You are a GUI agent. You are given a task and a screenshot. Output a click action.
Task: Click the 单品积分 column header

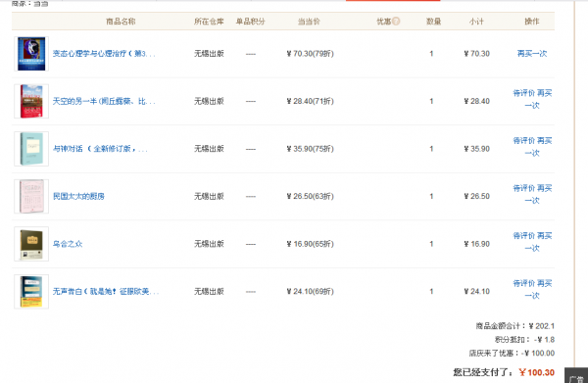pyautogui.click(x=251, y=22)
